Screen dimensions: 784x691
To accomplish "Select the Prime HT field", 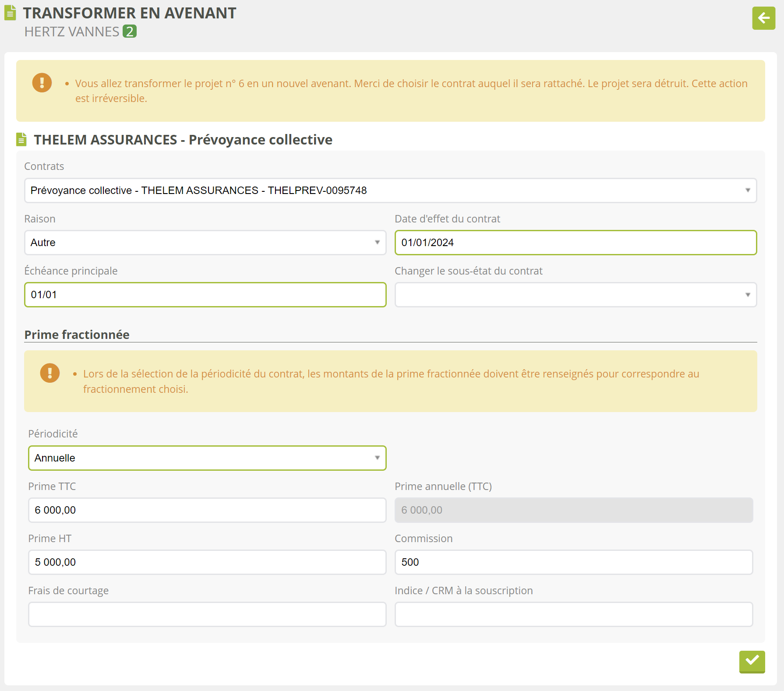I will click(x=207, y=562).
